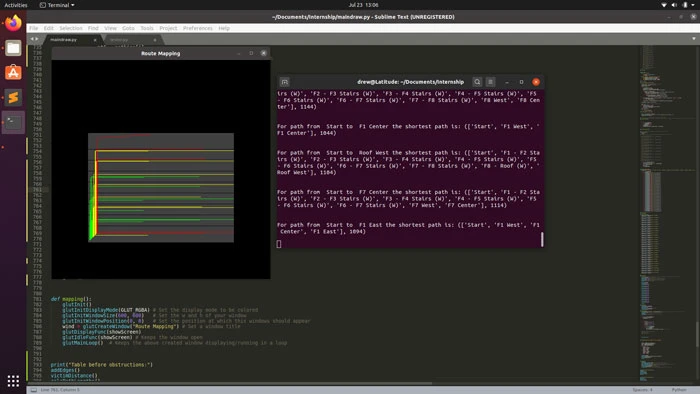700x394 pixels.
Task: Click the horizontal scrollbar at editor bottom
Action: [229, 383]
